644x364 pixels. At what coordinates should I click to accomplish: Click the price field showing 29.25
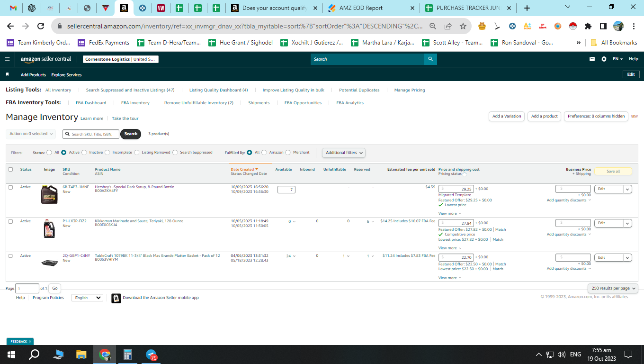456,189
